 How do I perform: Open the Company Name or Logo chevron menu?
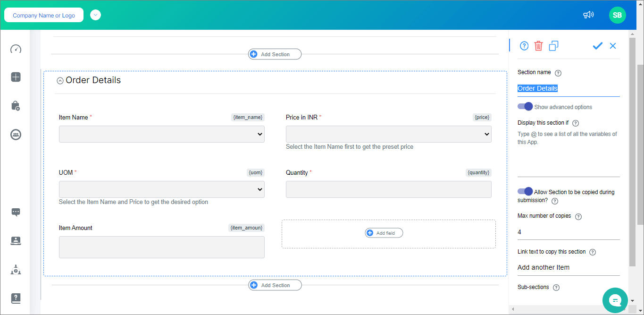(95, 15)
